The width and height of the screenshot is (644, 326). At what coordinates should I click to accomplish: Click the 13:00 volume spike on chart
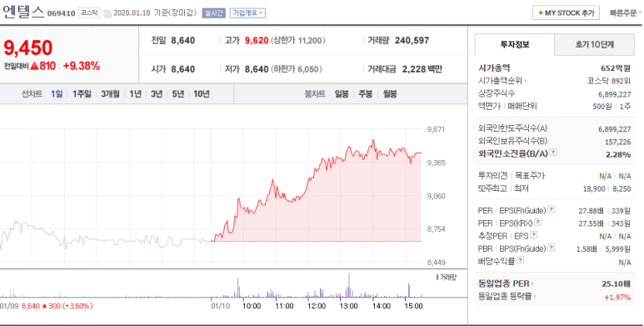349,285
